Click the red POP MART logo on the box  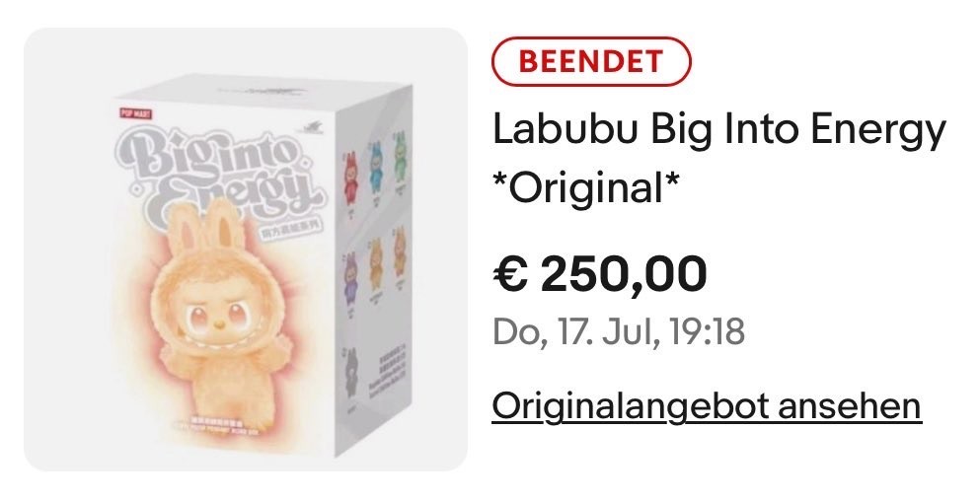click(135, 114)
